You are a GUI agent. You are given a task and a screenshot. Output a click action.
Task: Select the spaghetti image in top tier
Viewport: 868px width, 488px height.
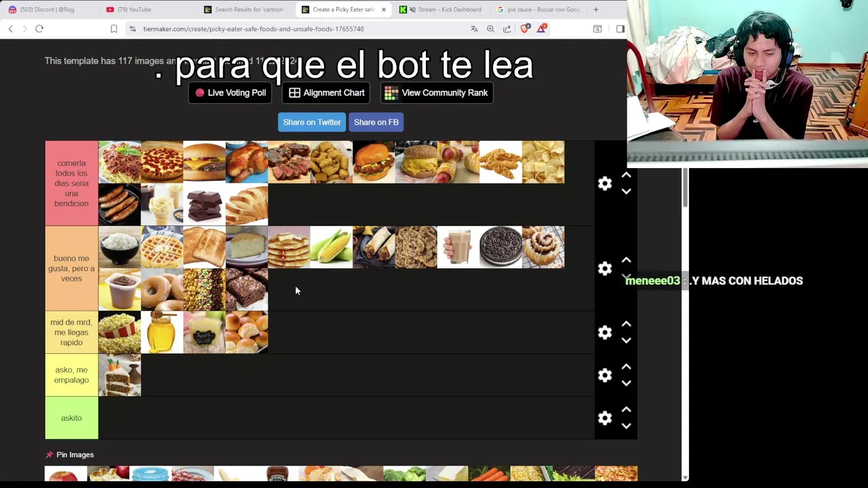point(119,162)
